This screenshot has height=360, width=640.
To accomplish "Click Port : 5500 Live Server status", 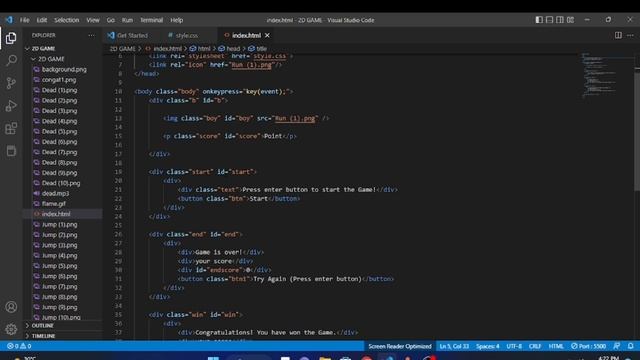I will [588, 346].
